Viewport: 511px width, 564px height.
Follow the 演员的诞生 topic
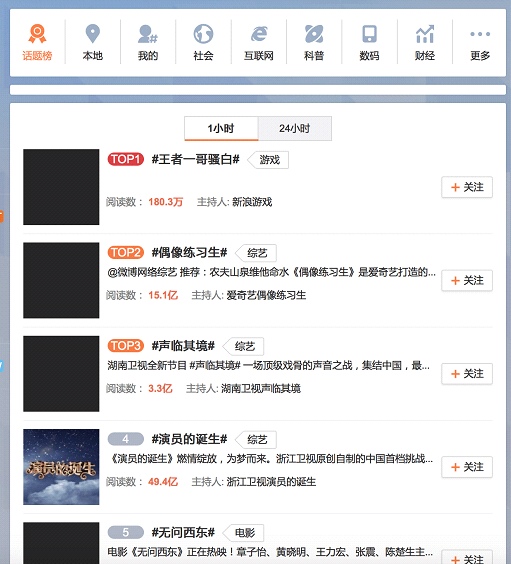[x=467, y=467]
